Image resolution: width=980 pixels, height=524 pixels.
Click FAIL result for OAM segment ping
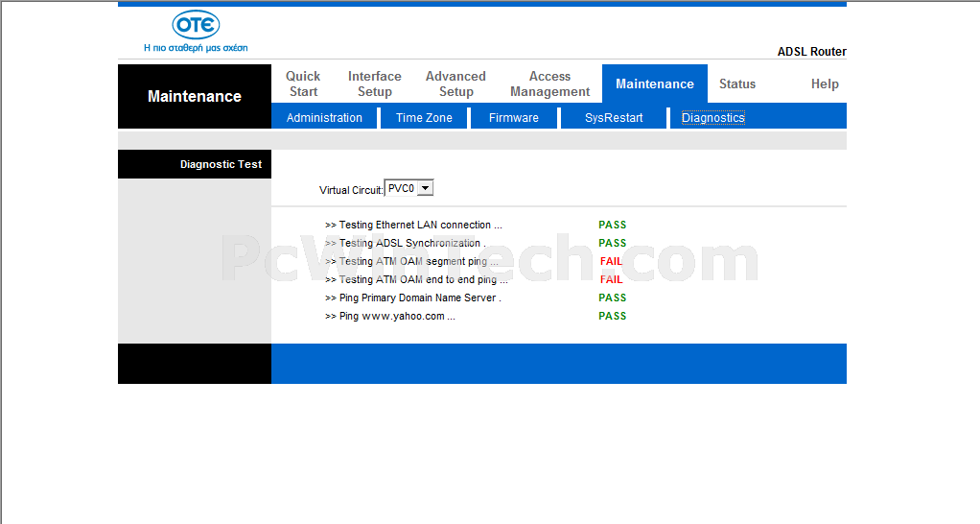pos(611,261)
